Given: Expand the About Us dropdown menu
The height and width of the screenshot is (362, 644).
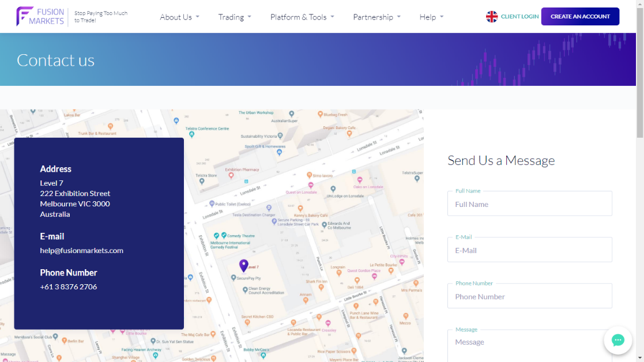Looking at the screenshot, I should click(179, 17).
